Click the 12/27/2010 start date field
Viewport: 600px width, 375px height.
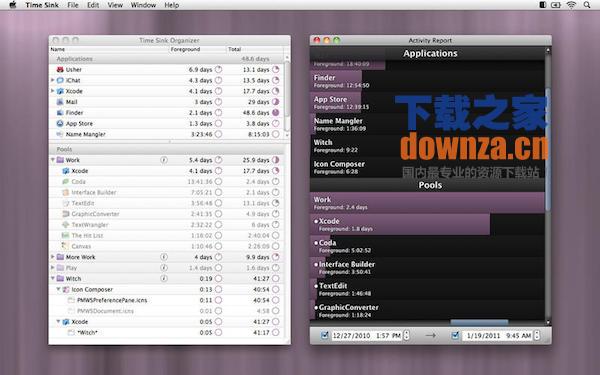tap(367, 336)
